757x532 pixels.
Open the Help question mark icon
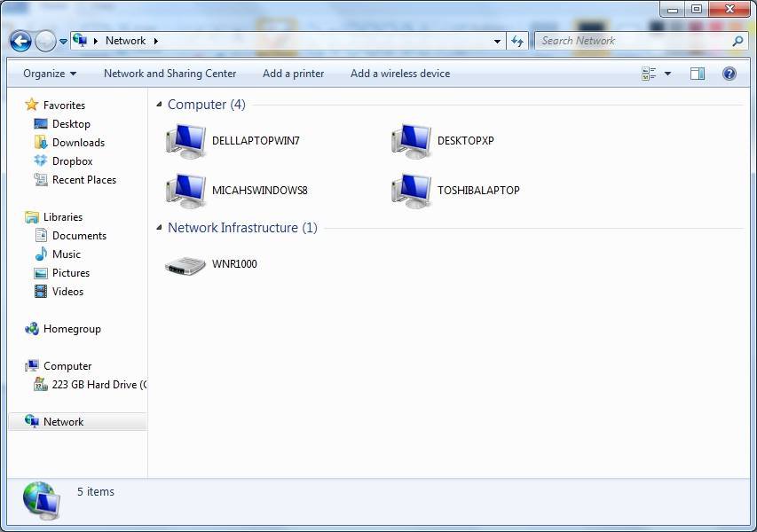click(729, 74)
